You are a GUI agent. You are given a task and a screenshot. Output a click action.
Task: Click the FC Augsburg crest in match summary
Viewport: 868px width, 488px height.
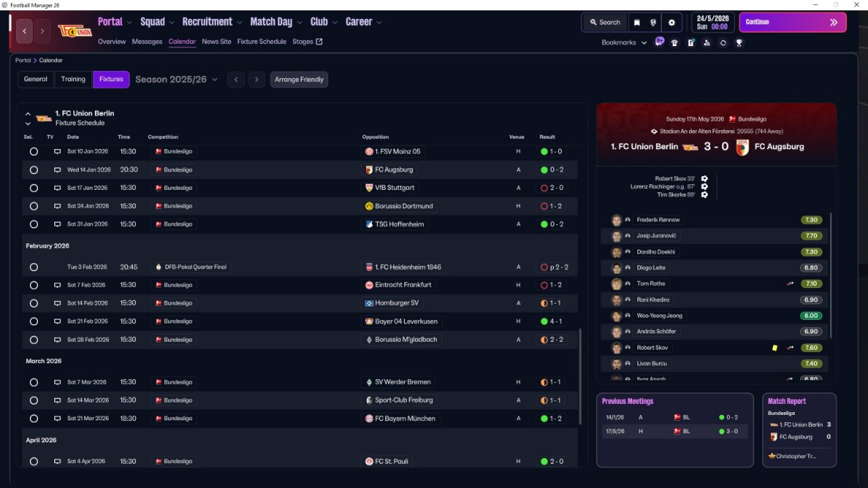[743, 146]
